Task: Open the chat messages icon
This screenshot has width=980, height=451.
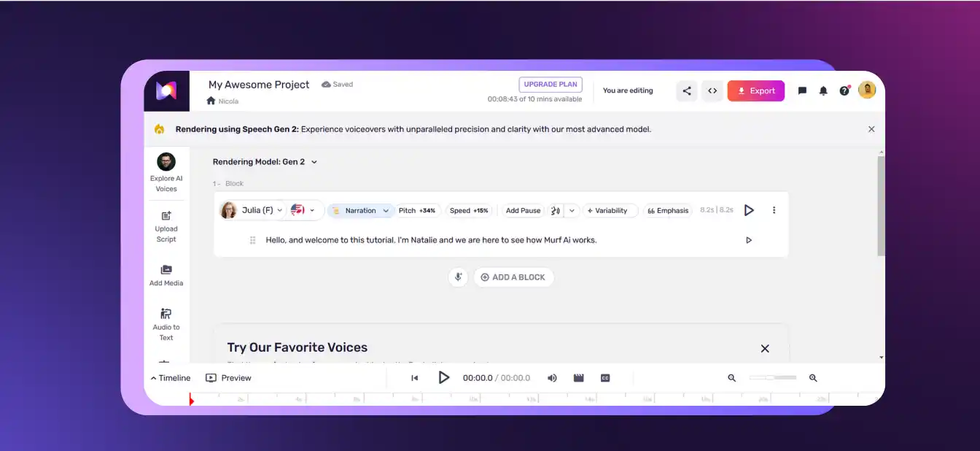Action: click(x=802, y=91)
